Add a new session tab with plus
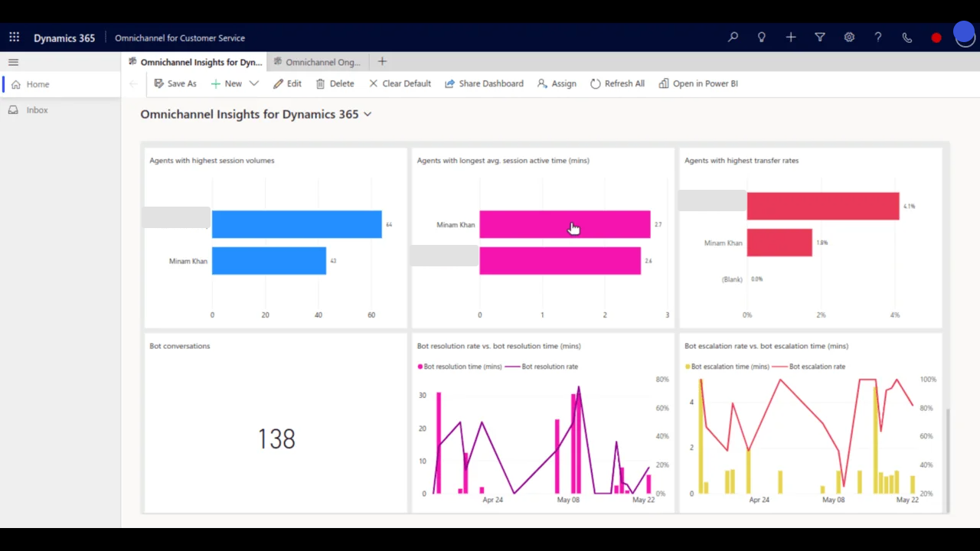 pos(382,62)
